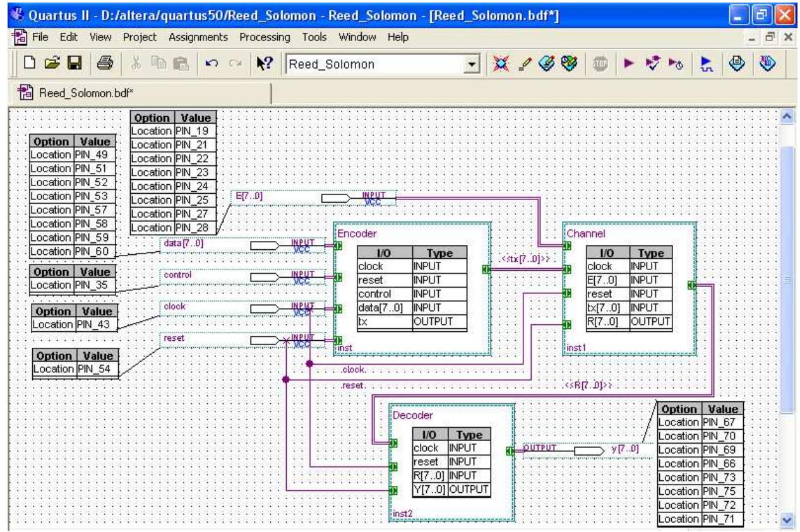
Task: Select the clock input pin label
Action: 174,307
